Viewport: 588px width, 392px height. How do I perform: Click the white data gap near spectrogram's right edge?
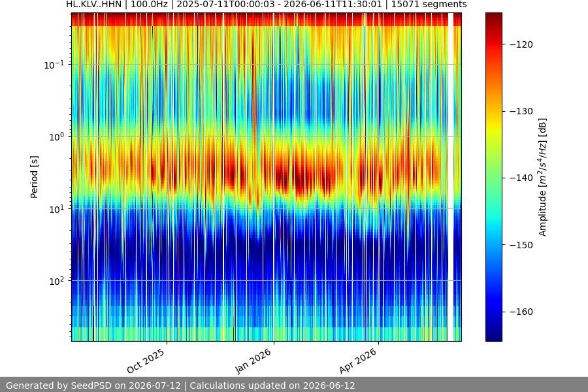coord(451,177)
